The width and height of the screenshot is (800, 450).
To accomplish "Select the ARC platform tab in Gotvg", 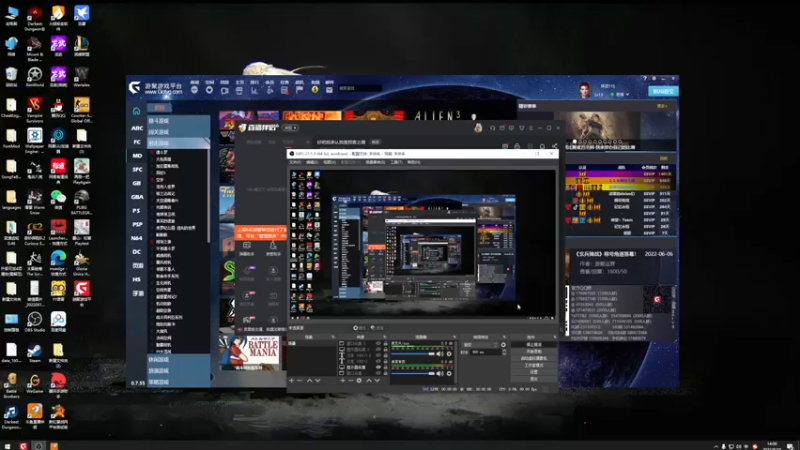I will coord(137,128).
